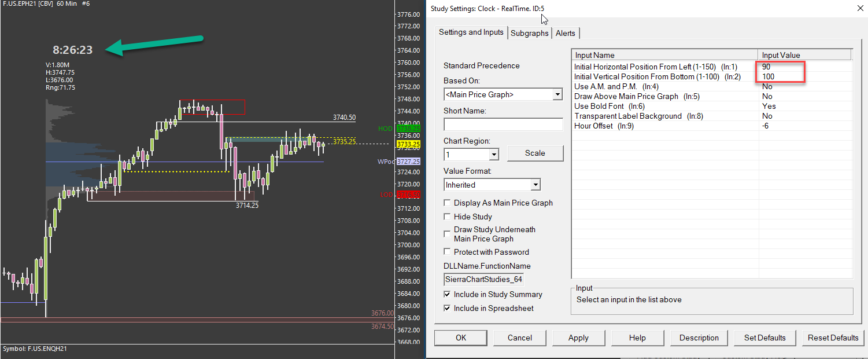Enable Display As Main Price Graph checkbox
The image size is (868, 359).
click(x=448, y=203)
